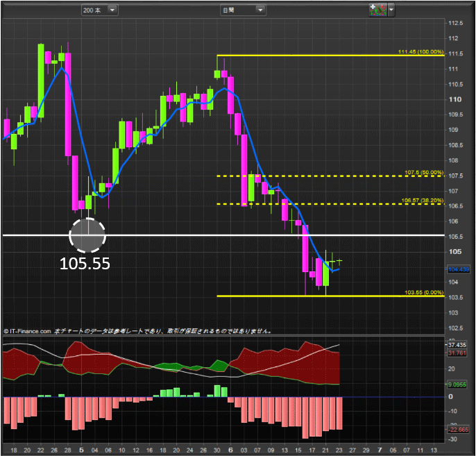
Task: Click the bold 105 price axis label
Action: pyautogui.click(x=455, y=251)
